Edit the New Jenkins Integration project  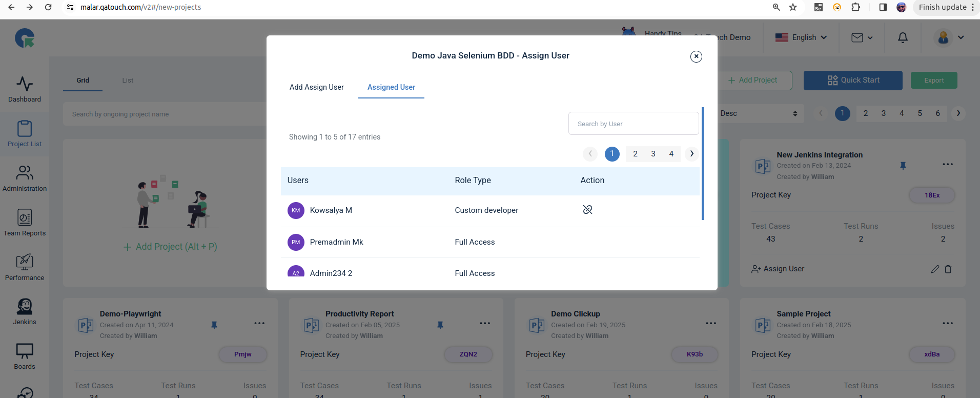click(x=935, y=269)
